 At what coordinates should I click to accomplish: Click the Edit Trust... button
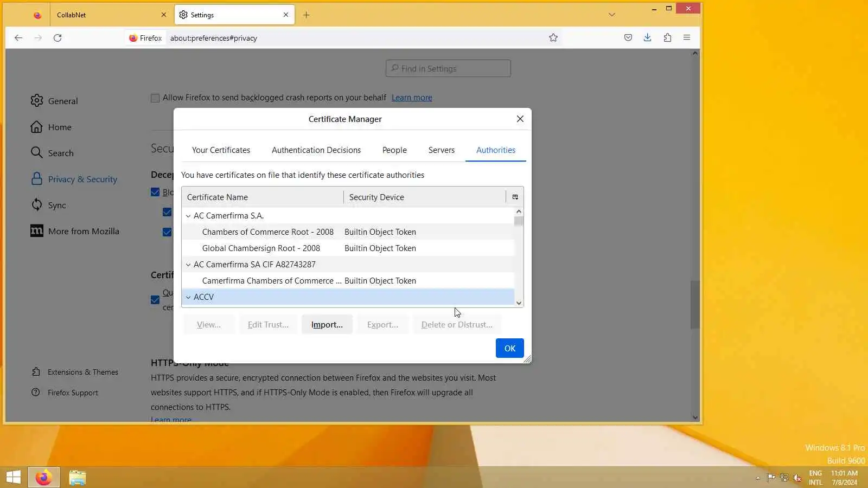point(268,325)
